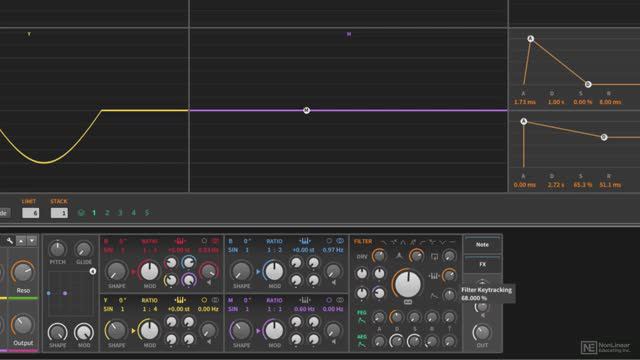This screenshot has height=360, width=640.
Task: Open SIN waveform selector of yellow oscillator
Action: tap(108, 309)
